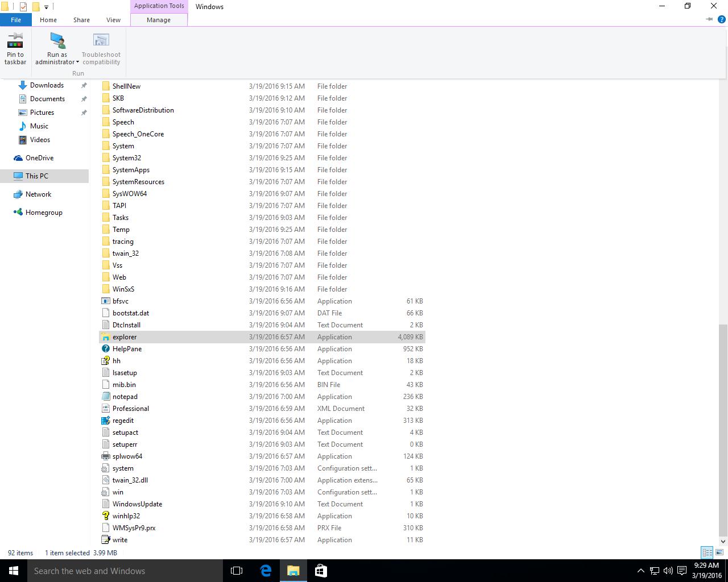Select the WMSysPr9.prx file name
Screen dimensions: 728x582
[x=134, y=528]
